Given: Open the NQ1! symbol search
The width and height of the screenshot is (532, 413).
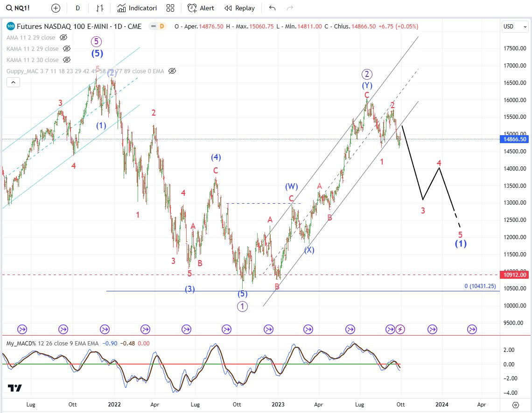Looking at the screenshot, I should pos(18,8).
